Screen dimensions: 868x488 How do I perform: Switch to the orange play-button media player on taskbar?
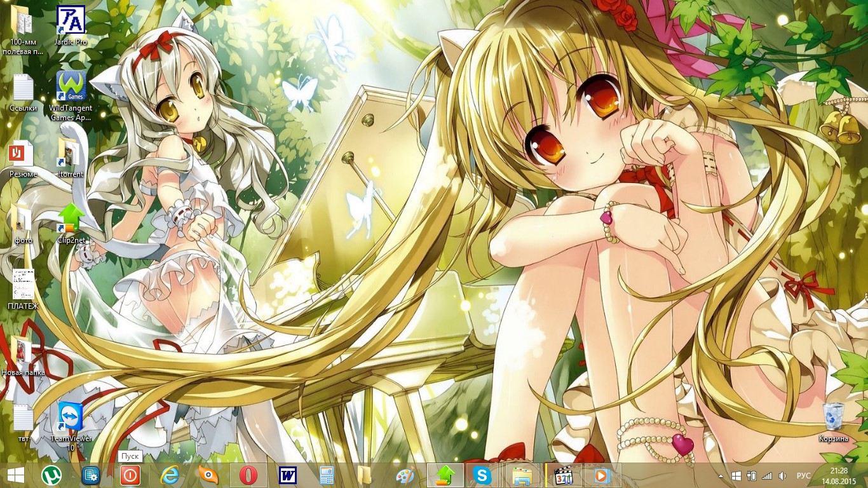click(602, 475)
